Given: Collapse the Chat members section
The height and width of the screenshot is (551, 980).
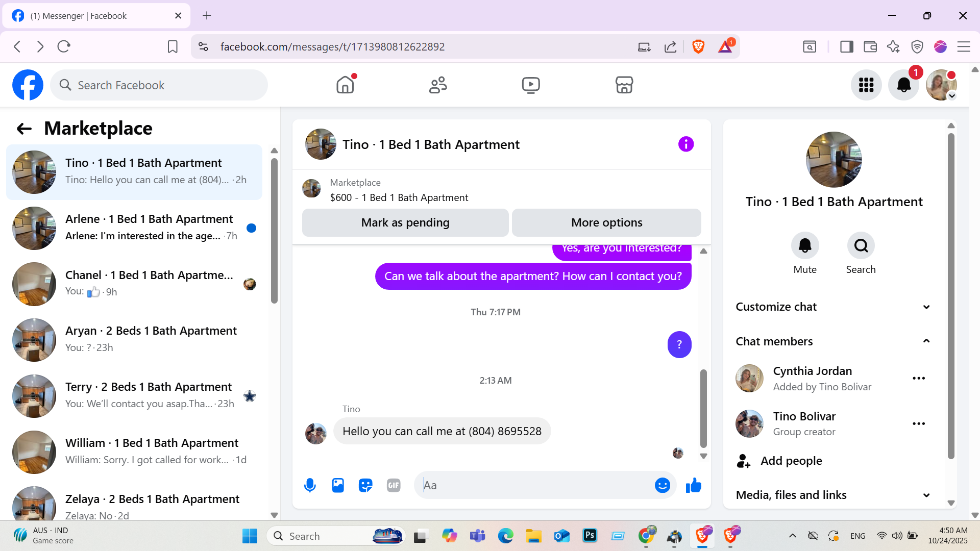Looking at the screenshot, I should point(834,341).
